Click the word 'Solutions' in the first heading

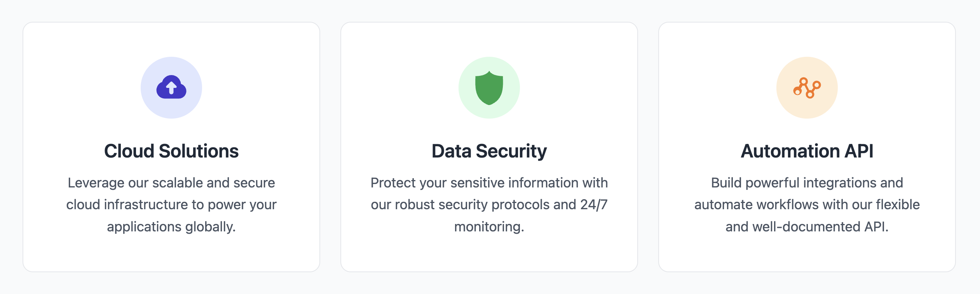[199, 151]
